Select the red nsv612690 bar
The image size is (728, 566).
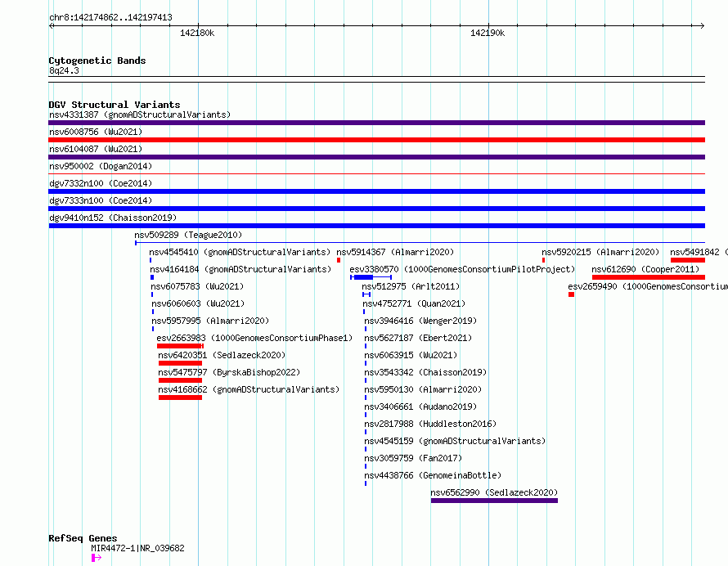[649, 277]
